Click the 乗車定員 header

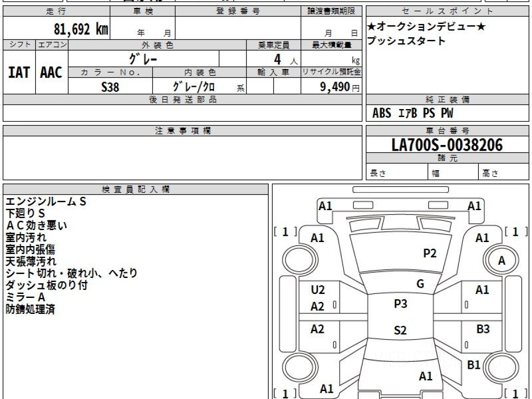point(274,45)
